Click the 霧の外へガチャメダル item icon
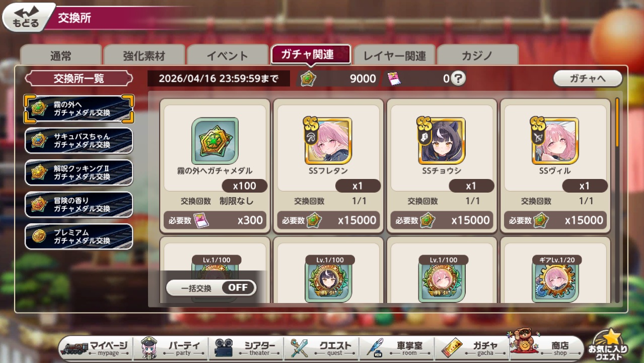This screenshot has width=644, height=363. [x=215, y=141]
